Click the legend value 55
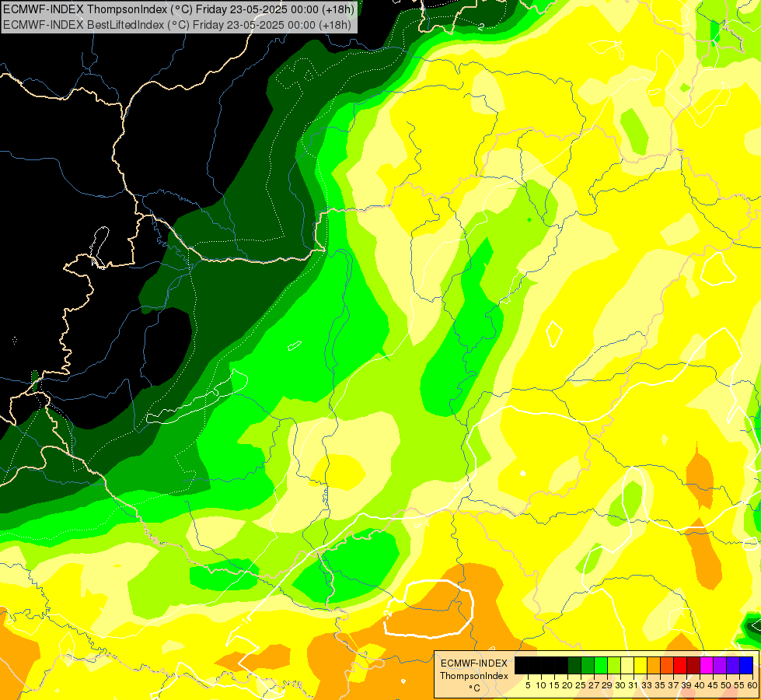 coord(738,685)
